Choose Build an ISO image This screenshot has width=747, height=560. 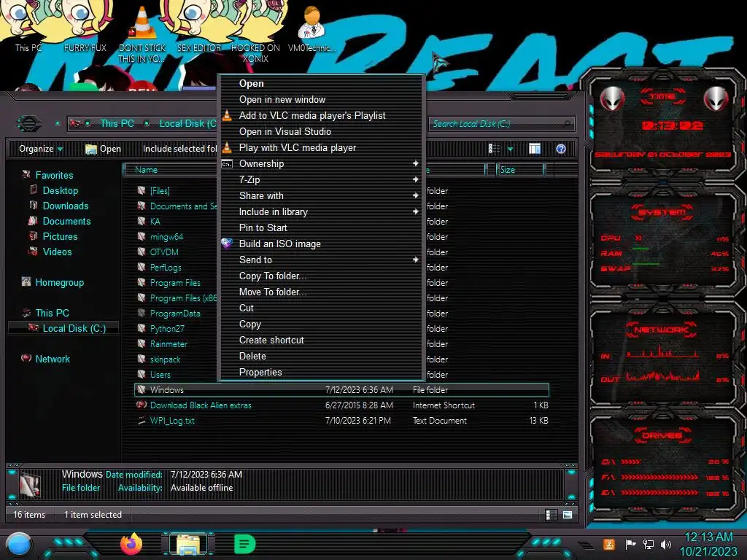pos(321,244)
